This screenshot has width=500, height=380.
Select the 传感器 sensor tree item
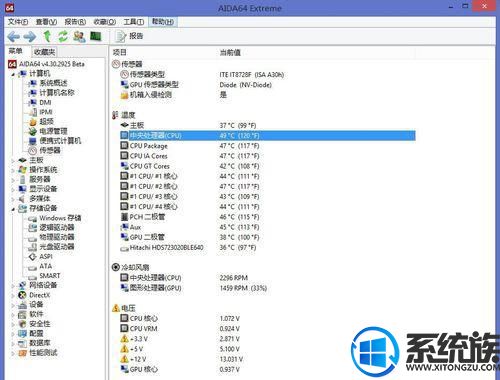click(x=50, y=150)
